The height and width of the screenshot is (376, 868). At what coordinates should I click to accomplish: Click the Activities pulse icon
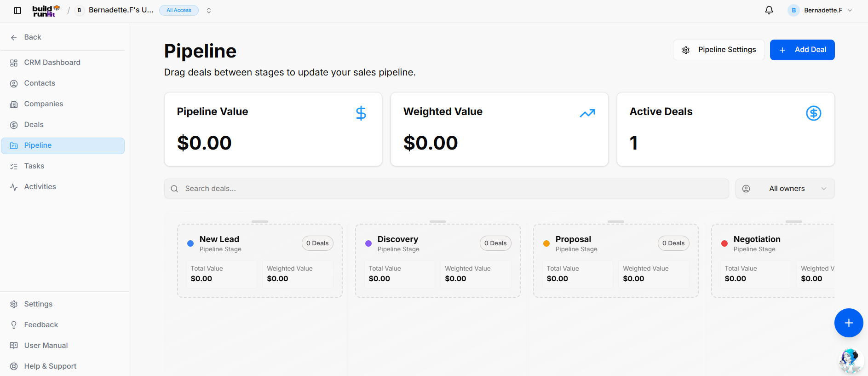pos(14,187)
